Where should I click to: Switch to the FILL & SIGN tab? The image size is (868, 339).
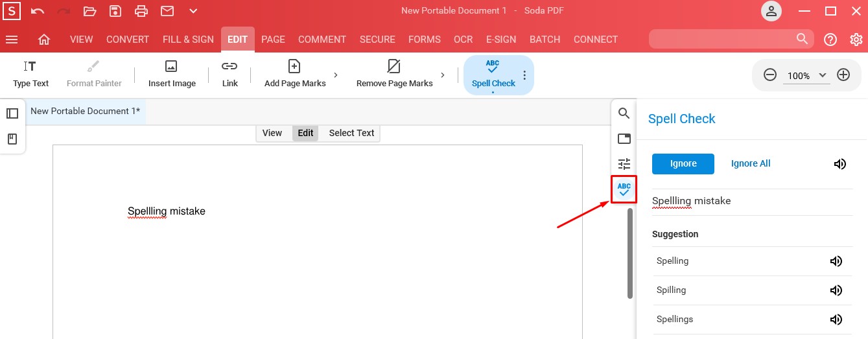click(188, 40)
